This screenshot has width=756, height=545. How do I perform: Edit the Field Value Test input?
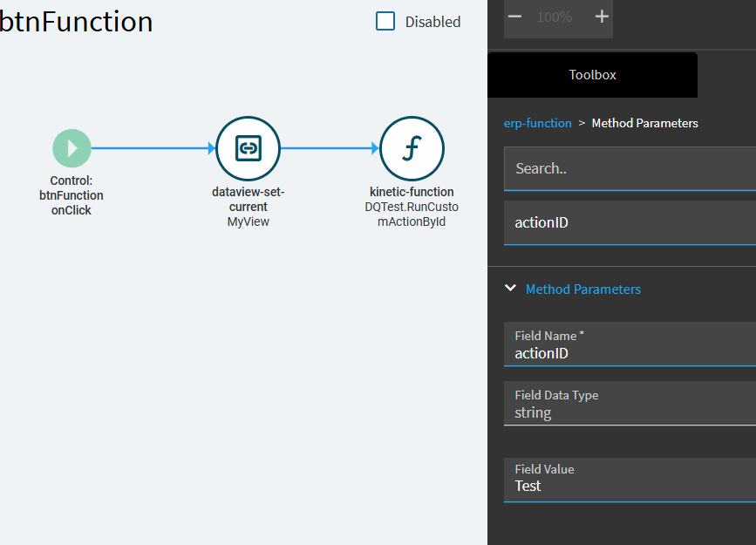coord(630,480)
